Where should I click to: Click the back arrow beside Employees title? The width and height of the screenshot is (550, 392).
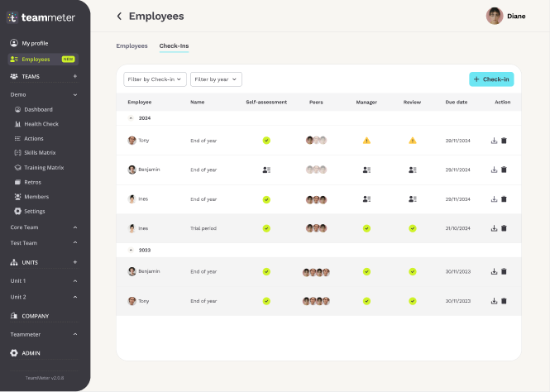(x=119, y=17)
